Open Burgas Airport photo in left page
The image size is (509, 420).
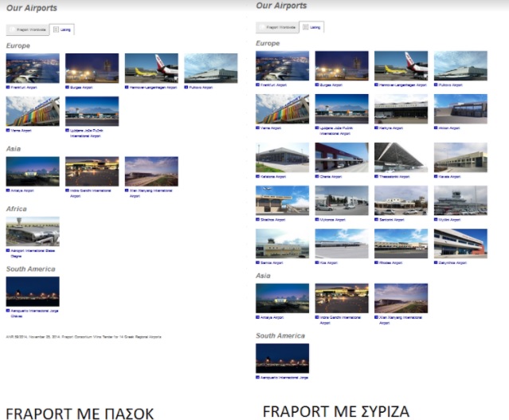[92, 69]
